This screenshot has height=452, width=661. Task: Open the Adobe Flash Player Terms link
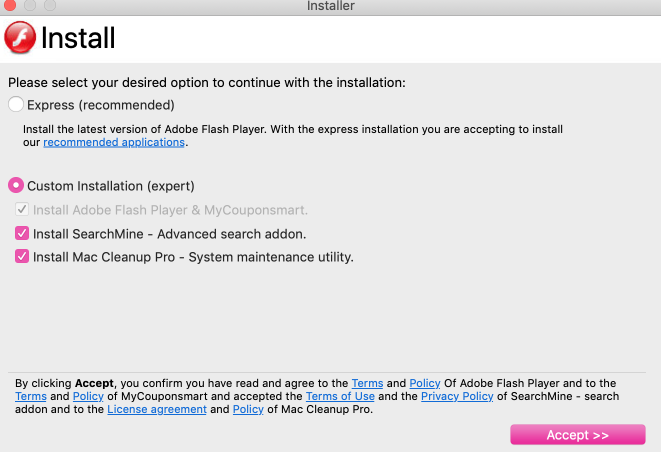click(367, 383)
